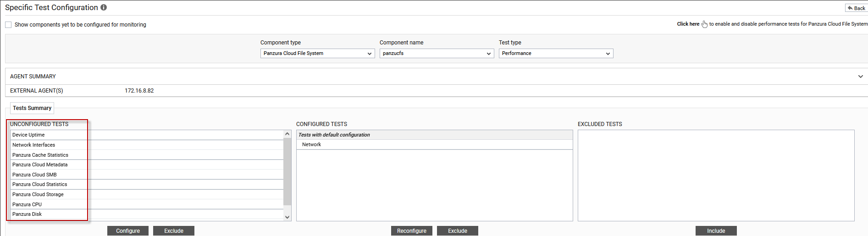Select Panzura Cloud Statistics test
868x236 pixels.
(147, 184)
